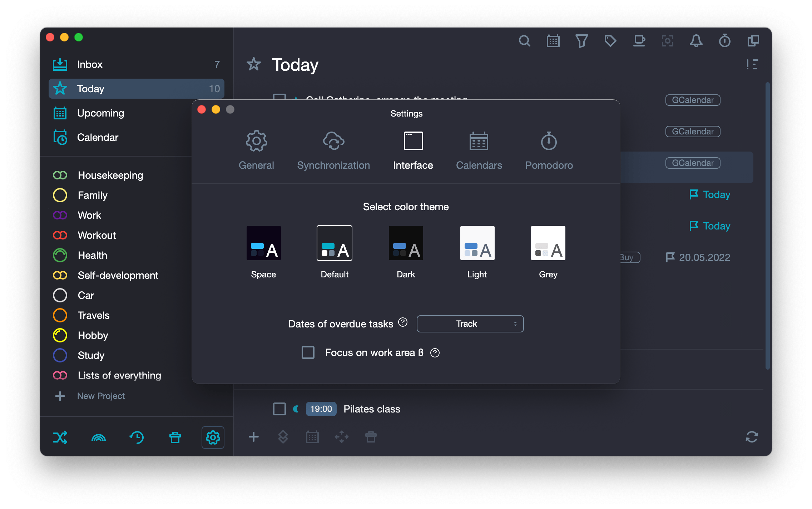Click the coffee cup break icon
The height and width of the screenshot is (509, 812).
[x=639, y=41]
